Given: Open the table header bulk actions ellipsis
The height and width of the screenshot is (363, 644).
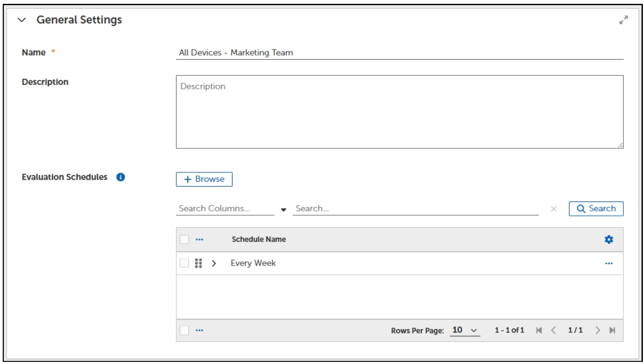Looking at the screenshot, I should click(x=199, y=240).
